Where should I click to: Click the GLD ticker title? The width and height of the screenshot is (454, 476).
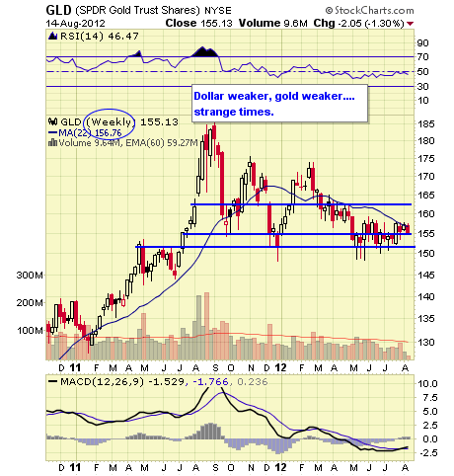pos(58,10)
